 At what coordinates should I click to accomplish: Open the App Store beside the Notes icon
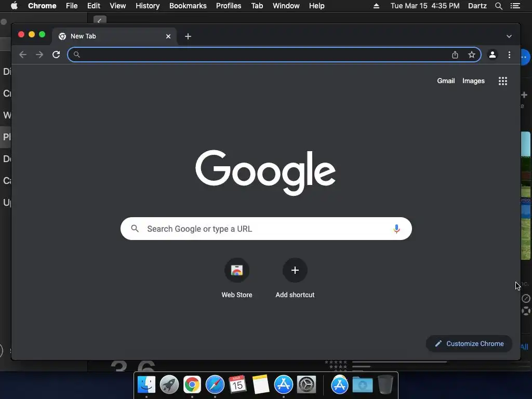pos(283,385)
